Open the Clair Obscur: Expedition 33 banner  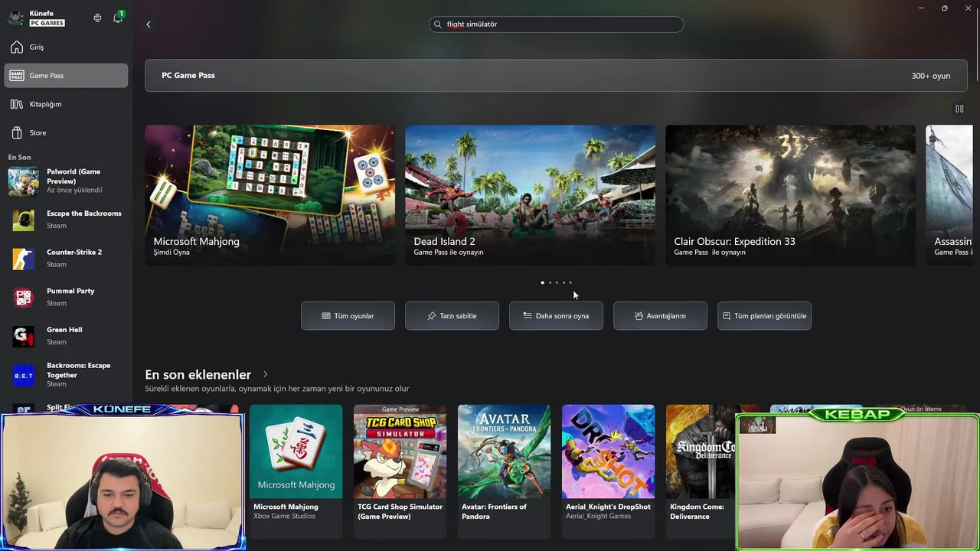point(790,195)
